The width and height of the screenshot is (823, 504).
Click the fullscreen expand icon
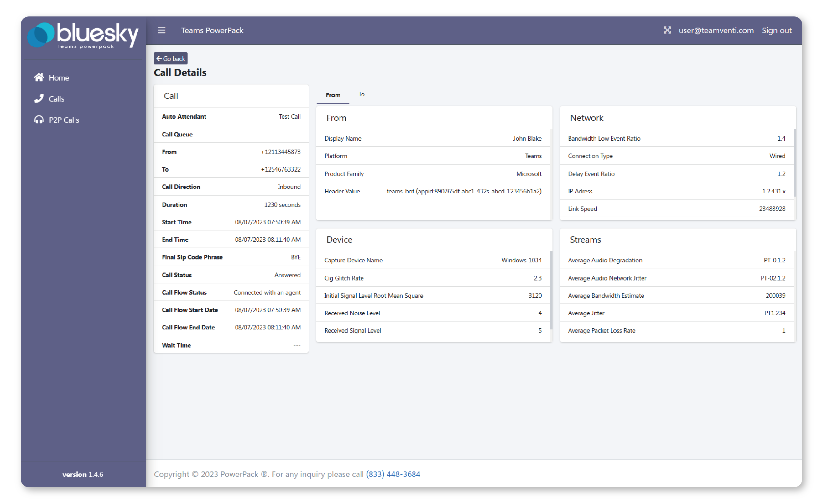667,30
